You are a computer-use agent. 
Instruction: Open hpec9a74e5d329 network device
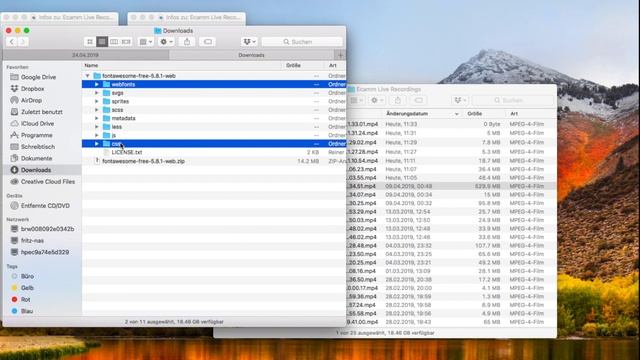pyautogui.click(x=45, y=252)
